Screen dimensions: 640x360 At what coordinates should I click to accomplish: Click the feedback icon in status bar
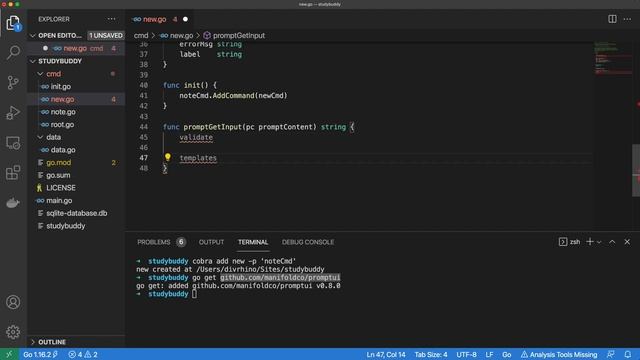point(611,354)
